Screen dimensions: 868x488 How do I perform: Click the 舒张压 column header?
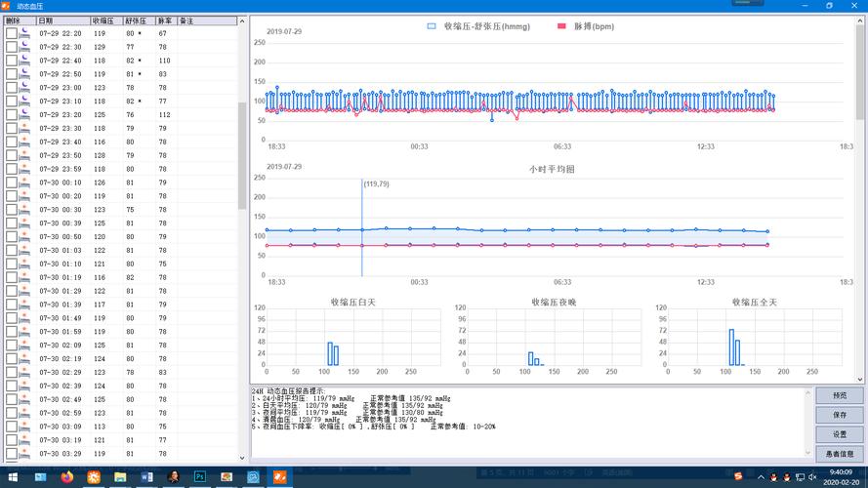pyautogui.click(x=140, y=20)
